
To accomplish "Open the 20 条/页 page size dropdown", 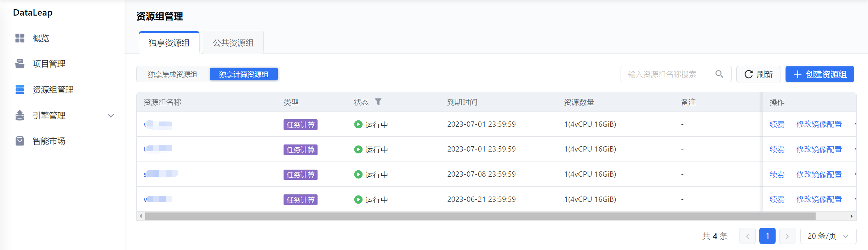I will click(x=828, y=236).
